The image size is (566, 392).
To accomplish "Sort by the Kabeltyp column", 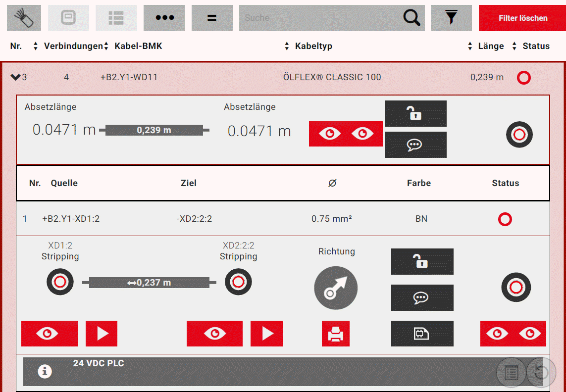I will [313, 46].
